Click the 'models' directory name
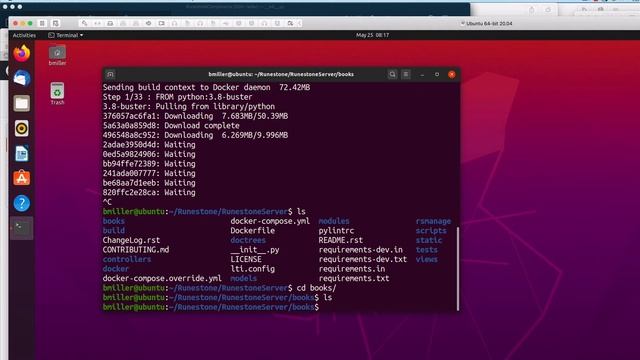This screenshot has width=640, height=360. [x=243, y=278]
